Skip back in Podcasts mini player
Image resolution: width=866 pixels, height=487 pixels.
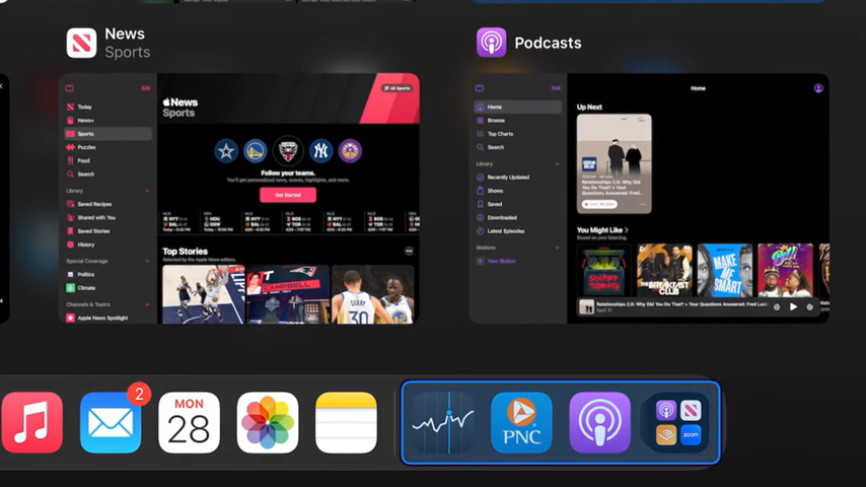(777, 307)
